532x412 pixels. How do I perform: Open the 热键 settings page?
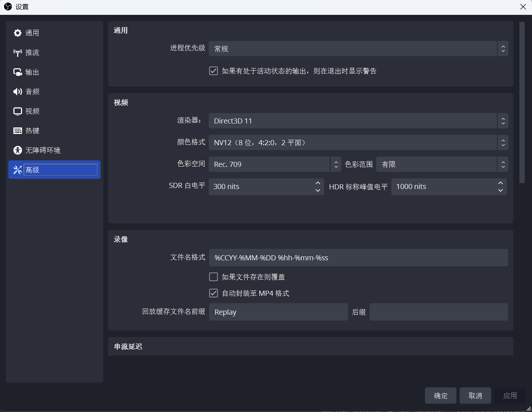[54, 131]
